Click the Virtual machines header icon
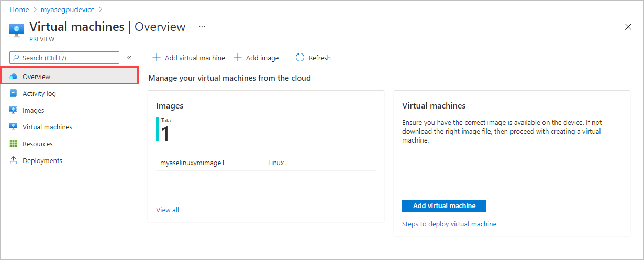The image size is (644, 260). point(17,29)
